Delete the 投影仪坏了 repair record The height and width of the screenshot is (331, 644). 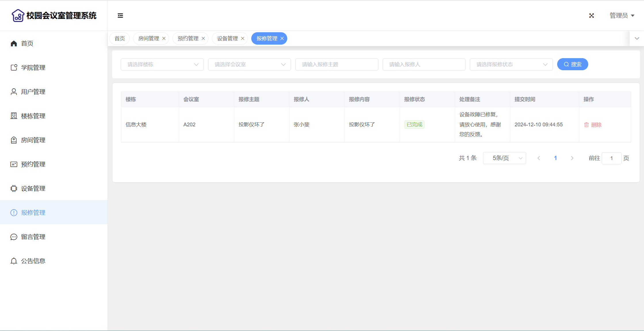(593, 125)
